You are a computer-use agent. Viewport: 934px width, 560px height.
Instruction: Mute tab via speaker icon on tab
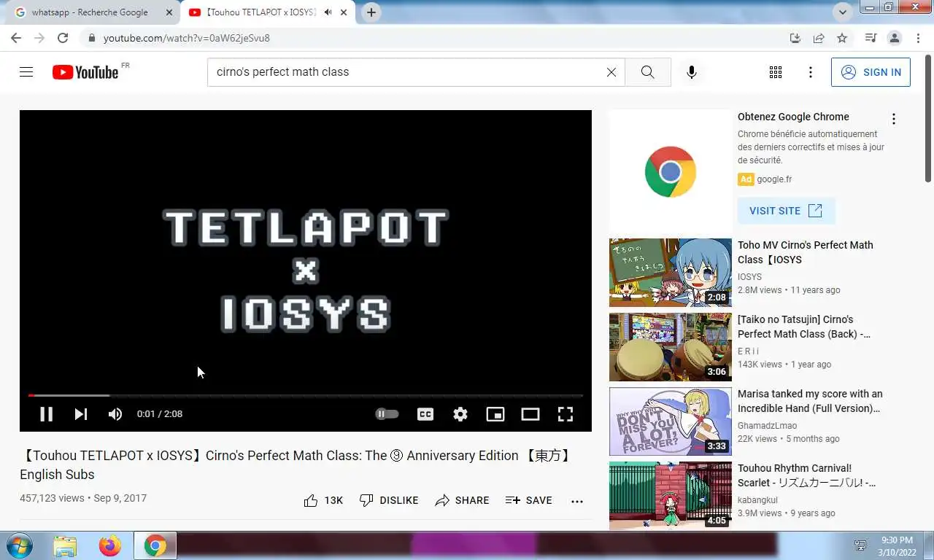pos(328,12)
